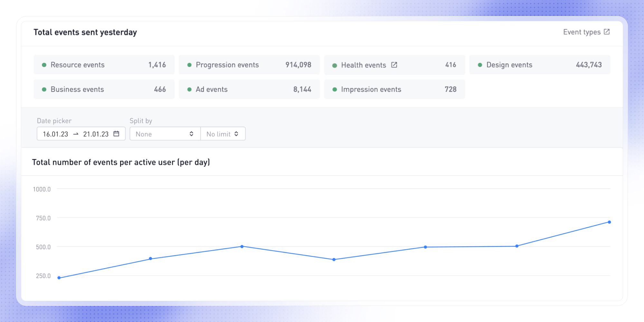Toggle visibility of Health events metric

335,64
